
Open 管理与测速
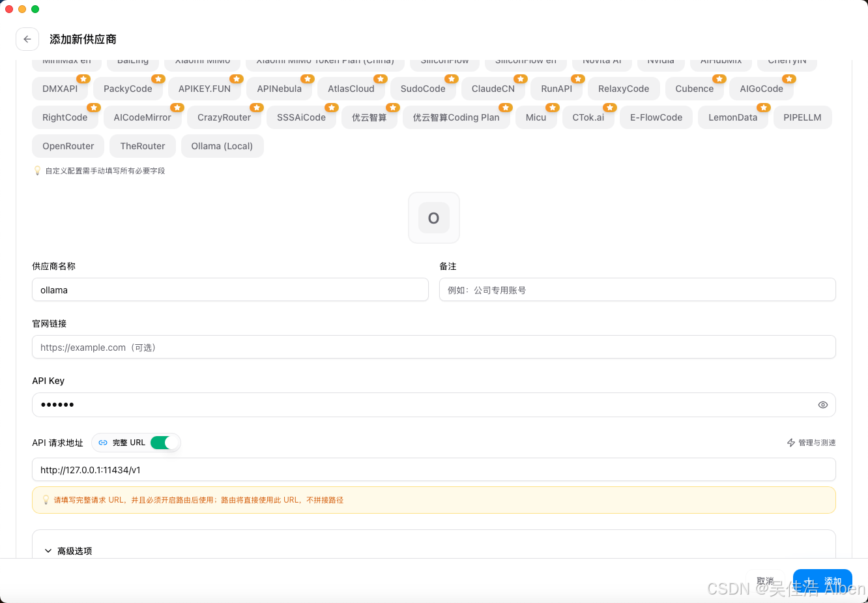click(x=811, y=443)
